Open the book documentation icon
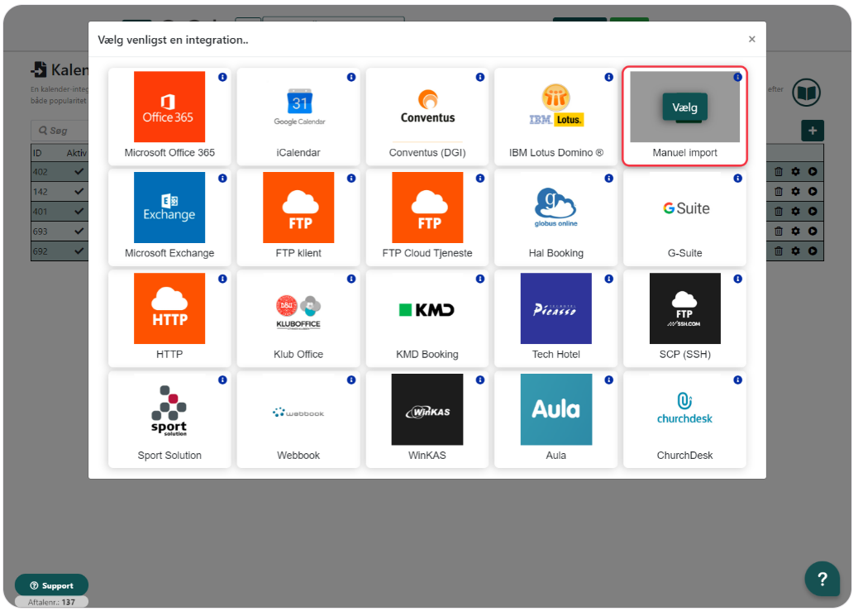This screenshot has width=858, height=616. point(806,93)
